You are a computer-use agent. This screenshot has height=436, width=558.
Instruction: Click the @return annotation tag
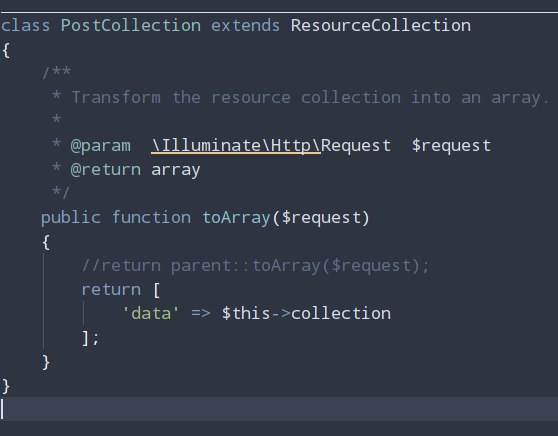pos(106,170)
